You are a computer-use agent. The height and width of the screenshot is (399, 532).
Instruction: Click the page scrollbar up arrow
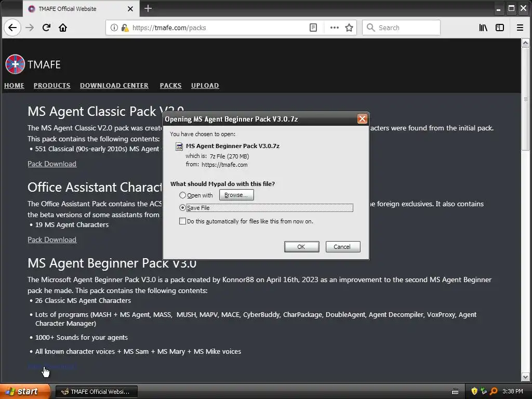[525, 43]
